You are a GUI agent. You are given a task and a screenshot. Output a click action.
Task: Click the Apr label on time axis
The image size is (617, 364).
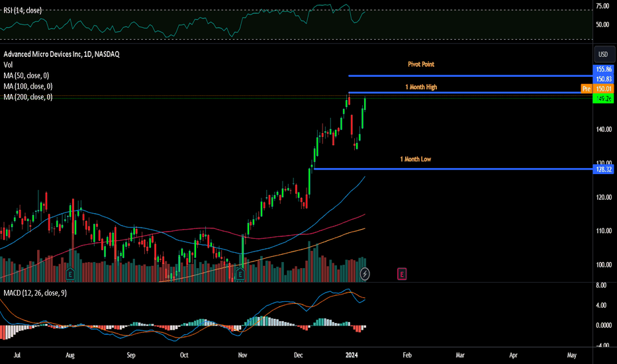pyautogui.click(x=513, y=355)
